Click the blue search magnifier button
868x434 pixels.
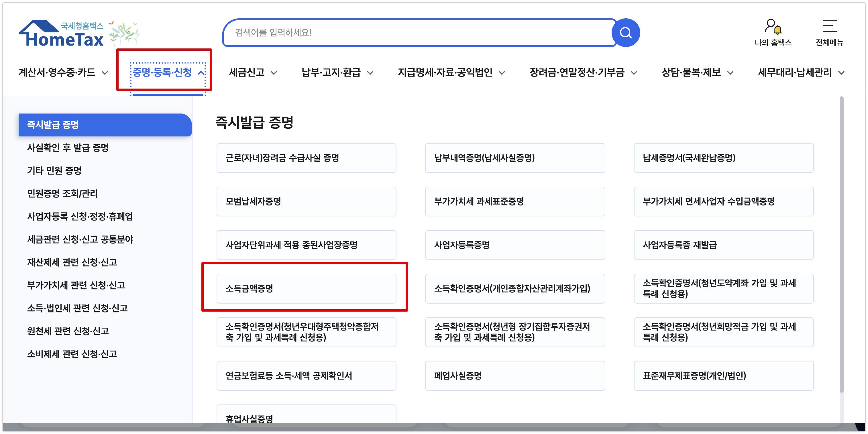coord(625,33)
